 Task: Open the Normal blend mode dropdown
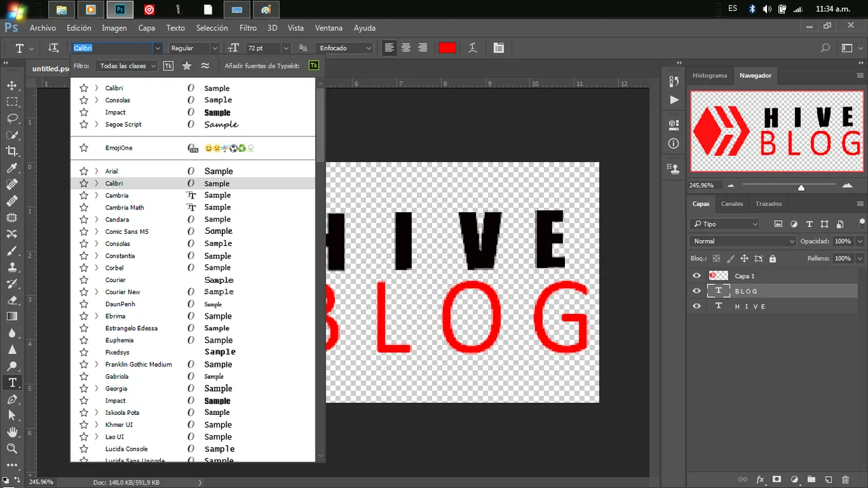point(743,241)
